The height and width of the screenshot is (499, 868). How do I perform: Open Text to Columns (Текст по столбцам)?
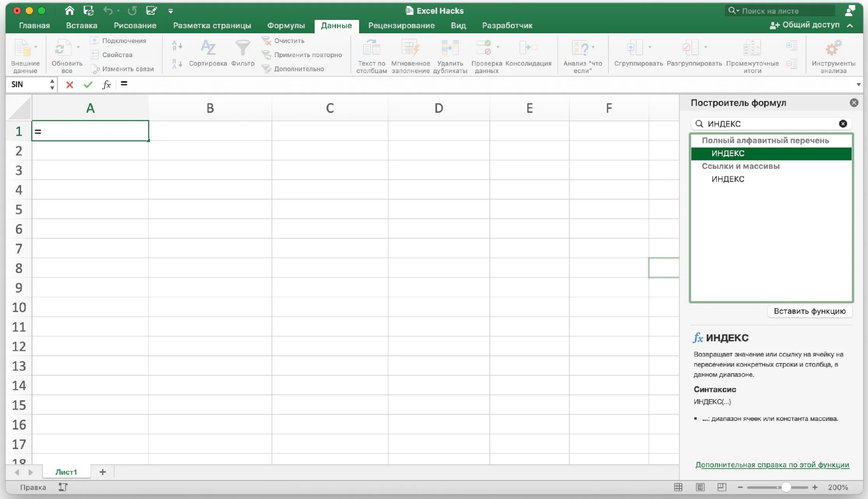[x=371, y=48]
